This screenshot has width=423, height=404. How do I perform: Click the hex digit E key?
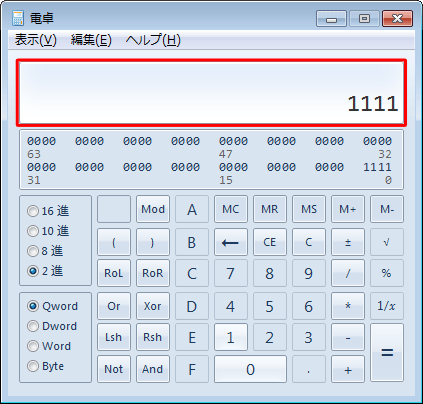[x=192, y=337]
